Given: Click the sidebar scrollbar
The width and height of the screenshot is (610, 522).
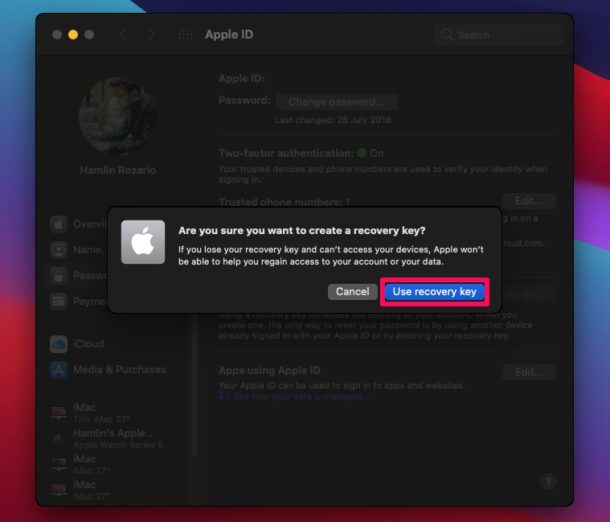Looking at the screenshot, I should (194, 383).
